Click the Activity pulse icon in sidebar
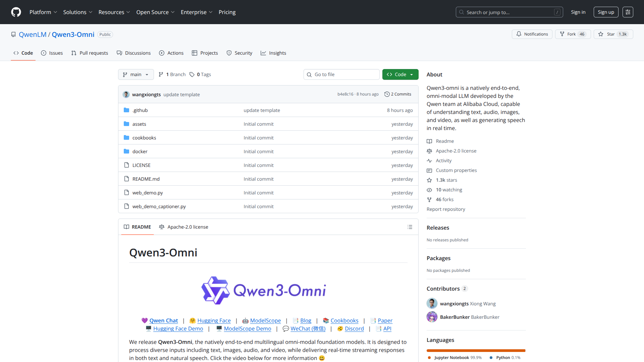Viewport: 644px width, 362px height. [x=430, y=161]
